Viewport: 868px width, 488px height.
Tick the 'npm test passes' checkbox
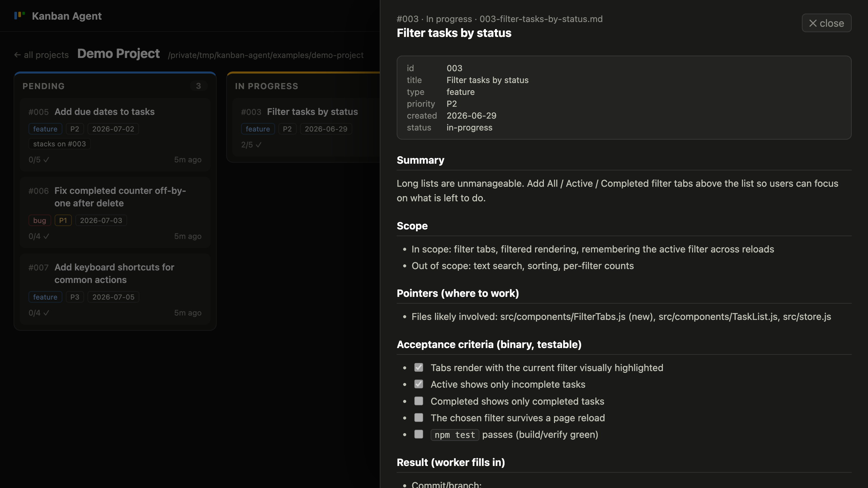point(419,434)
